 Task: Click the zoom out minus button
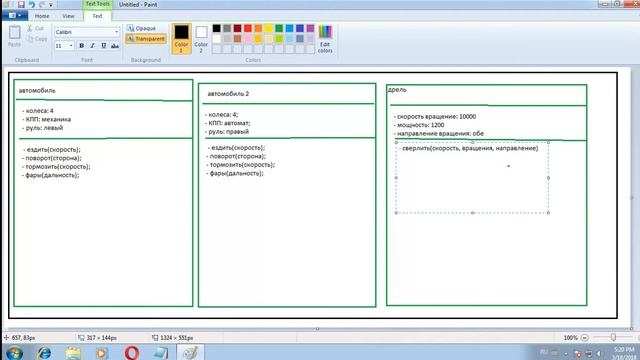pos(584,338)
